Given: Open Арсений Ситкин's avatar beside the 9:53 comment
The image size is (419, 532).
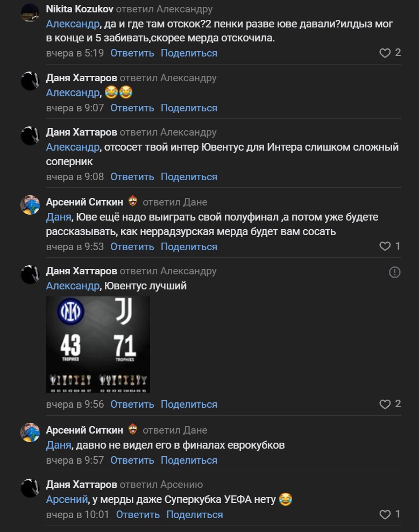Looking at the screenshot, I should click(30, 205).
